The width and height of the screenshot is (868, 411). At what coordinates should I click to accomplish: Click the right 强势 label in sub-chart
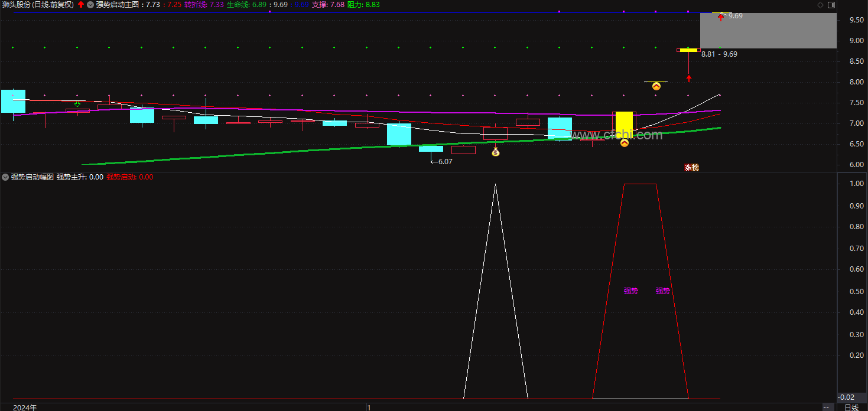click(663, 291)
